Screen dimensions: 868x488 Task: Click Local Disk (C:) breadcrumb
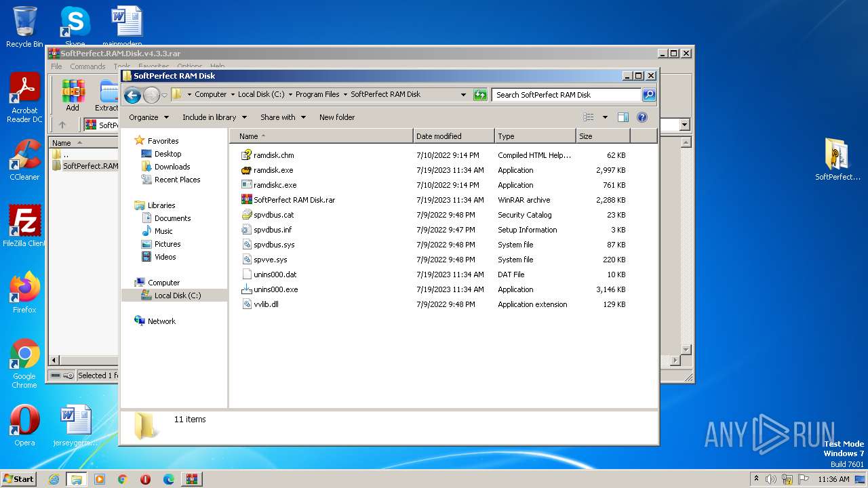point(261,95)
